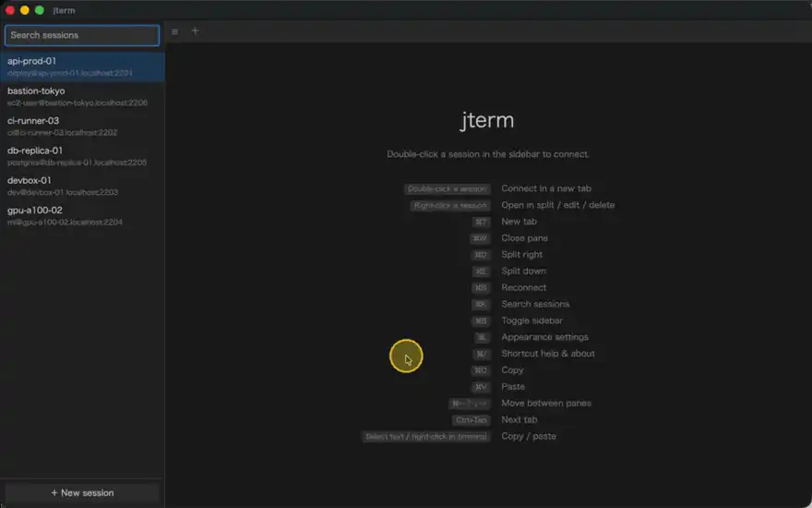Screen dimensions: 812x508
Task: Click the 'Select text / right-click in terminal' badge
Action: (425, 437)
